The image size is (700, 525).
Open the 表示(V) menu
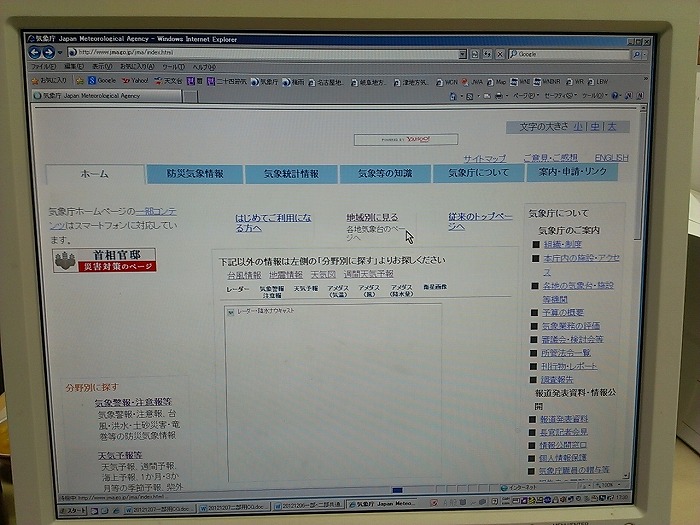point(102,67)
